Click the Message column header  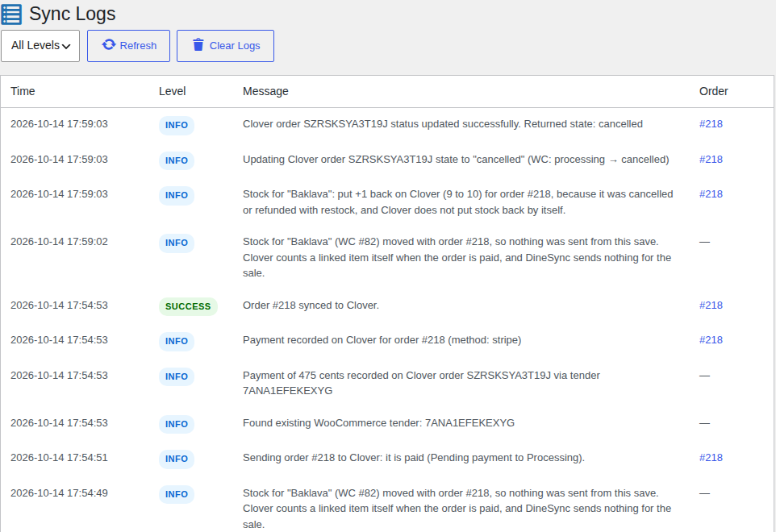(265, 91)
